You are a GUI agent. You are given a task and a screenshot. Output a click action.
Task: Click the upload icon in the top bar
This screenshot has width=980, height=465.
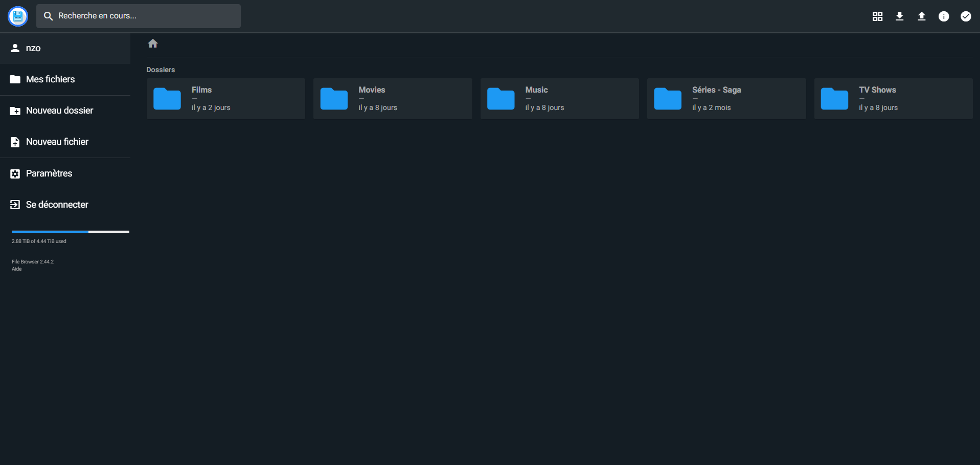[x=921, y=16]
